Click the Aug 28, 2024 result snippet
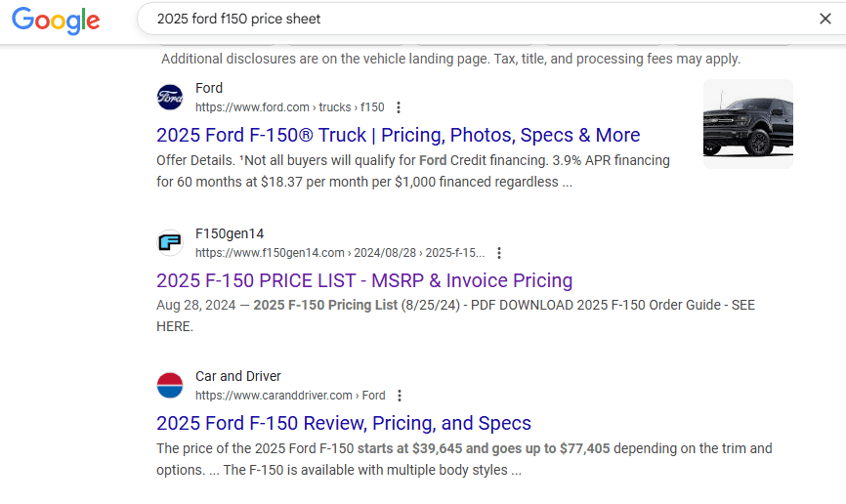This screenshot has height=504, width=846. click(455, 315)
